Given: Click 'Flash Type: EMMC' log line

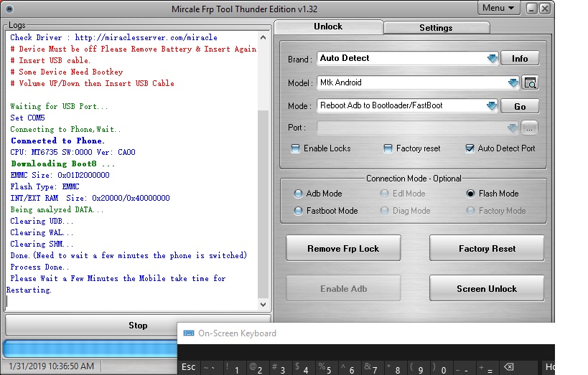Looking at the screenshot, I should [x=45, y=186].
